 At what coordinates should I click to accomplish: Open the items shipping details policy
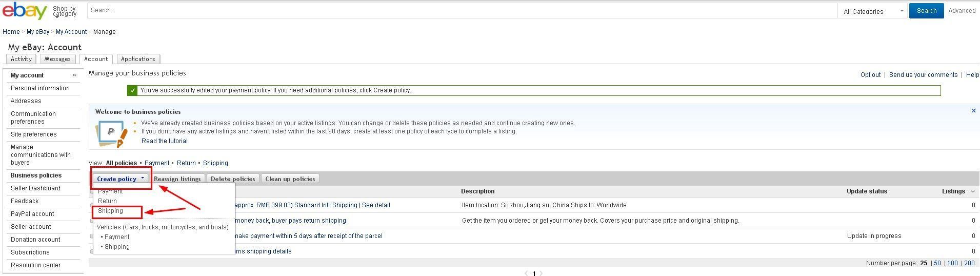click(263, 251)
